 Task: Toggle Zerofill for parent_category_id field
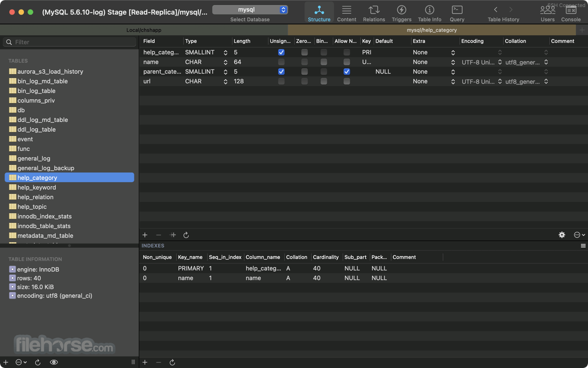[305, 71]
